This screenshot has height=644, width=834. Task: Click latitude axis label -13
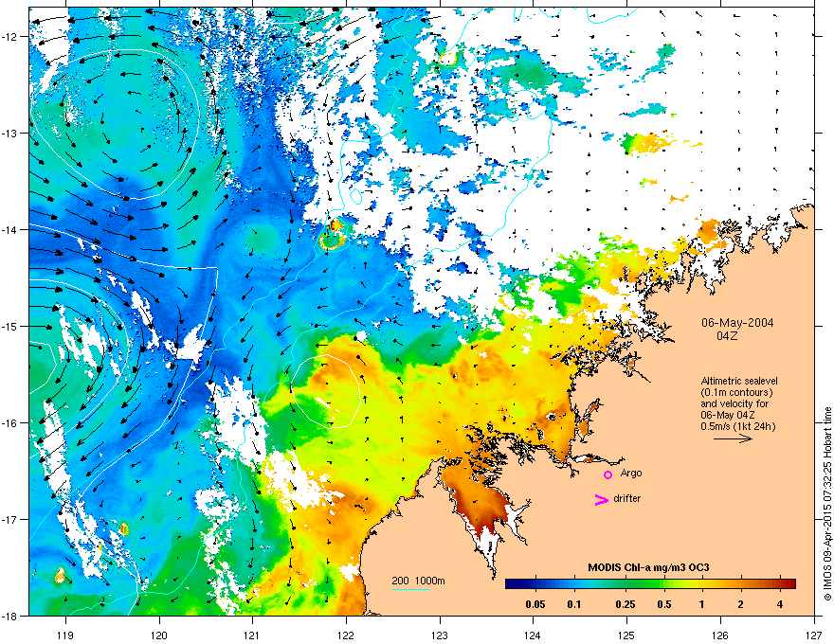tap(10, 134)
